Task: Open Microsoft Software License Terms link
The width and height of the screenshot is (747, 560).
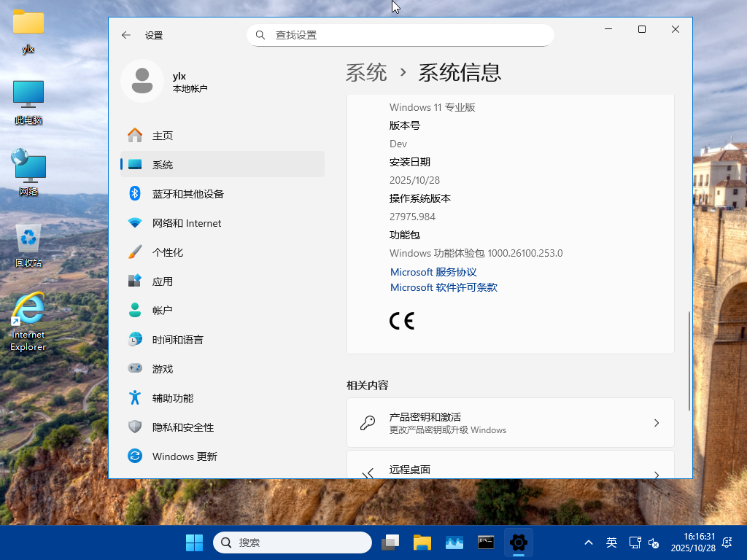Action: point(444,287)
